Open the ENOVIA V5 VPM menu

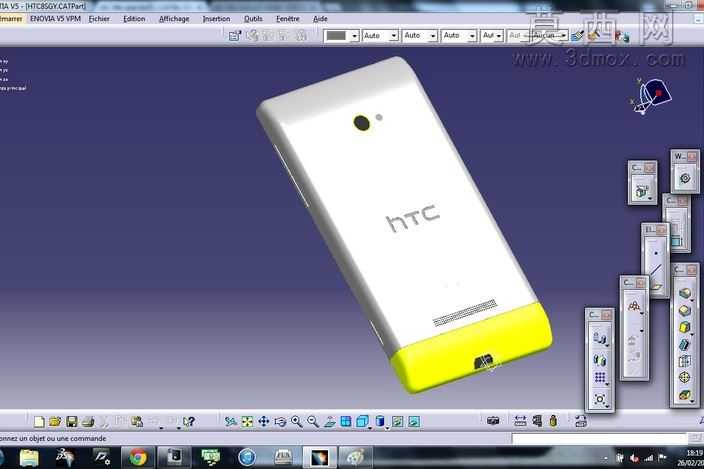click(55, 19)
